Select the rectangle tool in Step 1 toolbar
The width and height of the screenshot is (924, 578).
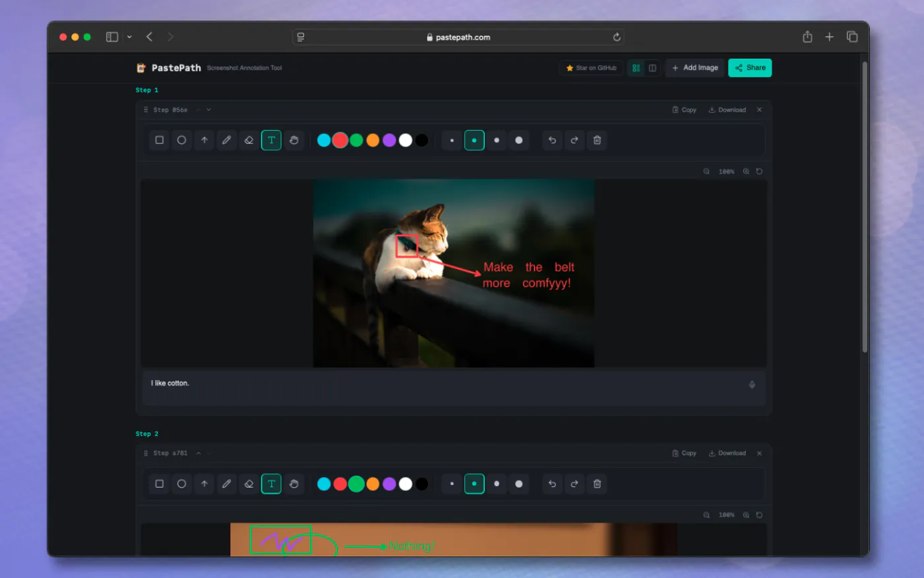159,140
